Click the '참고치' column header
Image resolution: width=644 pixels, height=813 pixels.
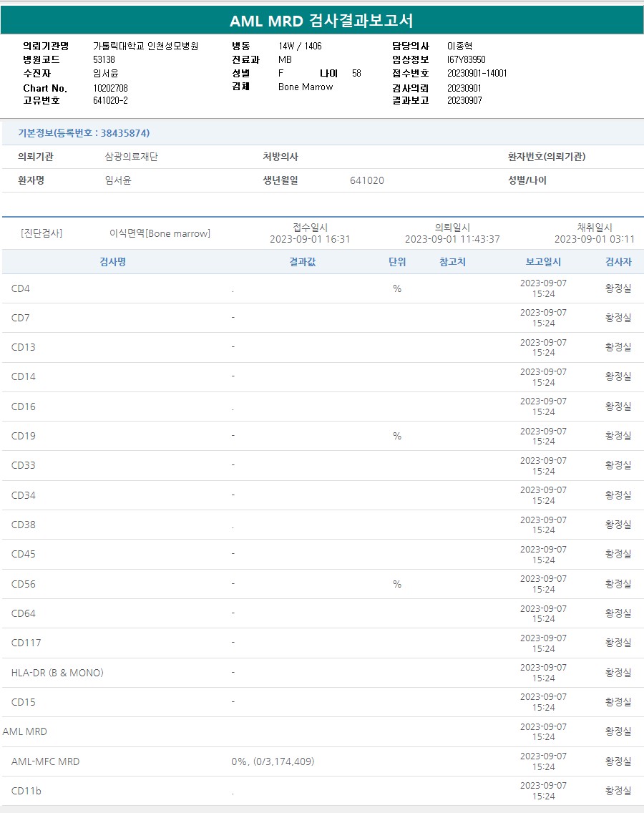coord(453,262)
